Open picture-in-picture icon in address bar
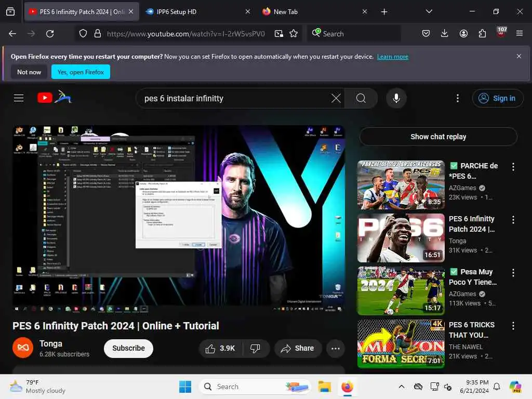 point(279,34)
